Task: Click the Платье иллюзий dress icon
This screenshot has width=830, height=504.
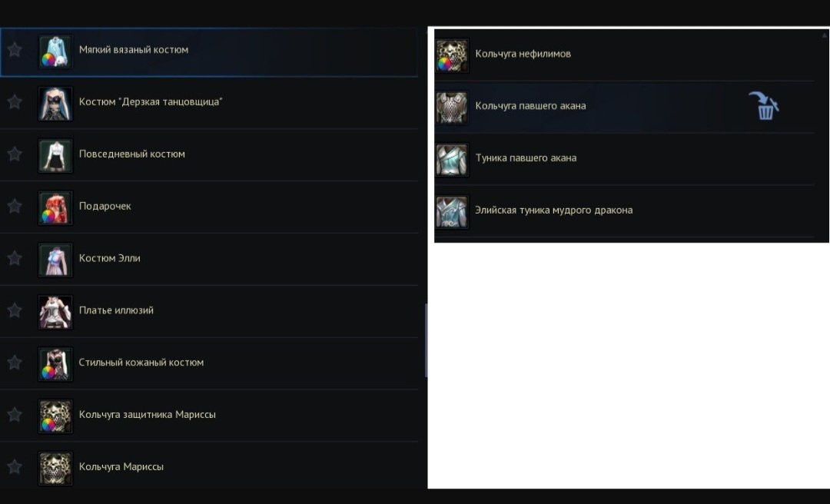Action: click(55, 312)
